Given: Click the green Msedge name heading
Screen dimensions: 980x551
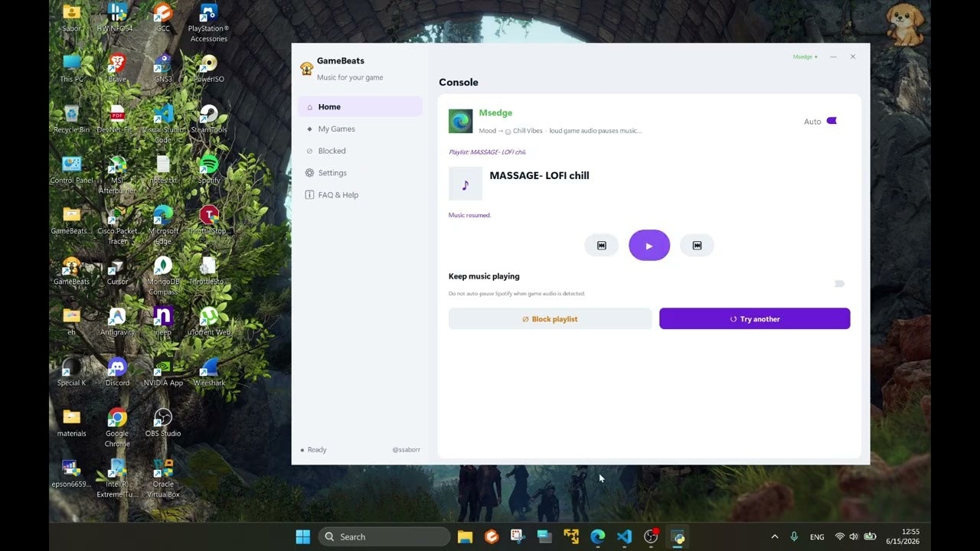Looking at the screenshot, I should (495, 112).
